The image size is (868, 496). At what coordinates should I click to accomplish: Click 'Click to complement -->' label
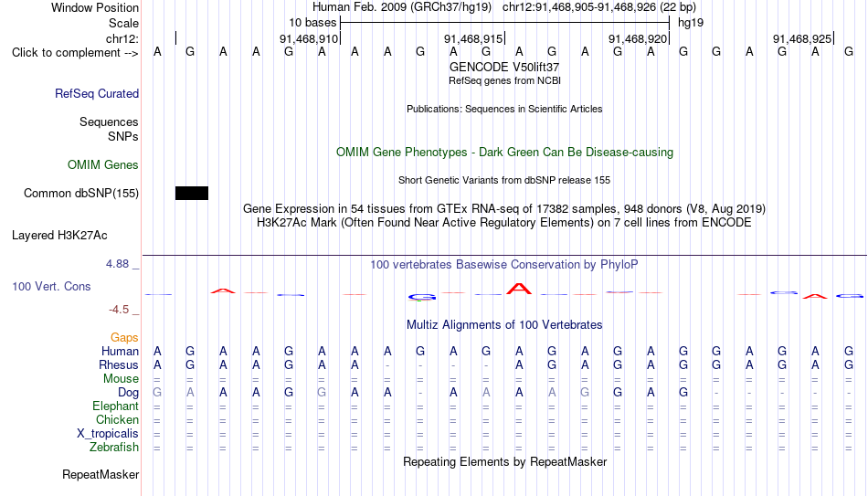[x=75, y=53]
